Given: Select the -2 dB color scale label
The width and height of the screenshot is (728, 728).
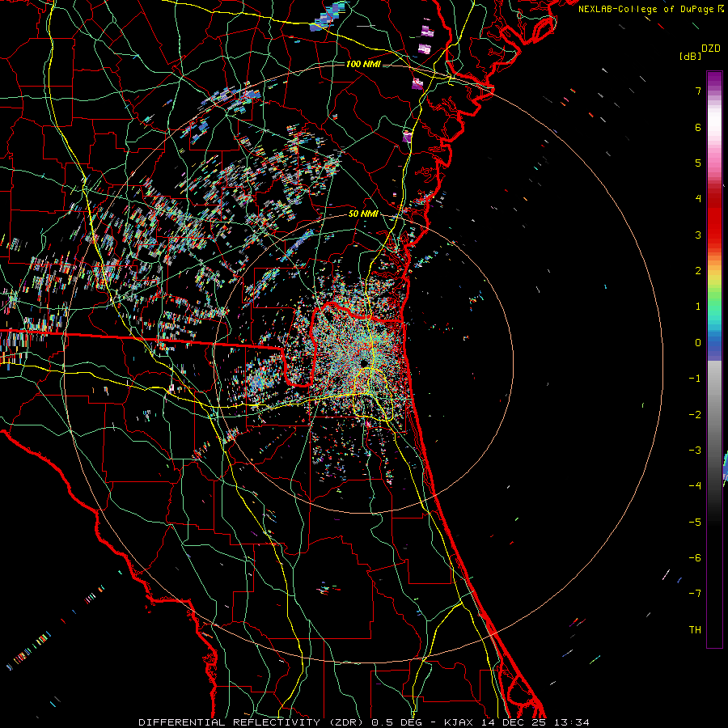Looking at the screenshot, I should coord(695,414).
